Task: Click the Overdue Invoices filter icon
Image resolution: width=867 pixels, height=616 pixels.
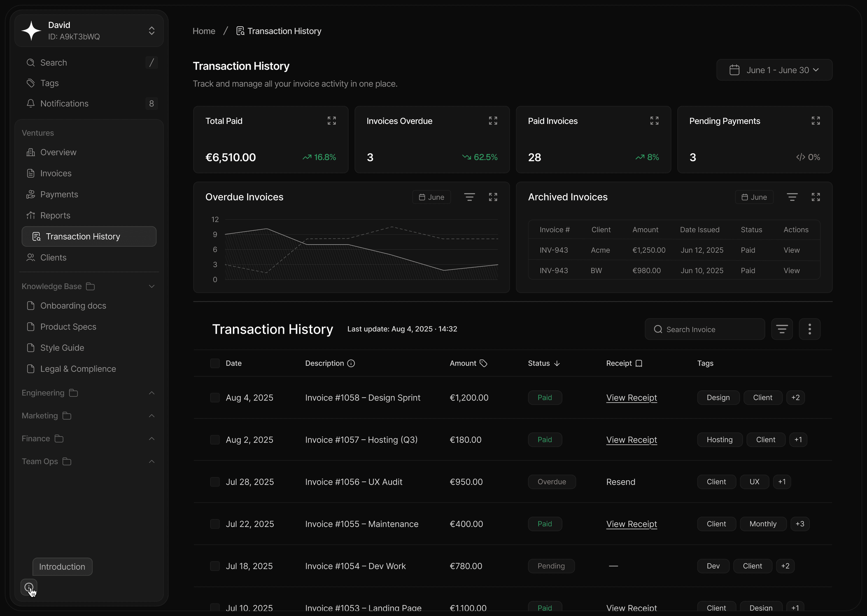Action: tap(469, 197)
